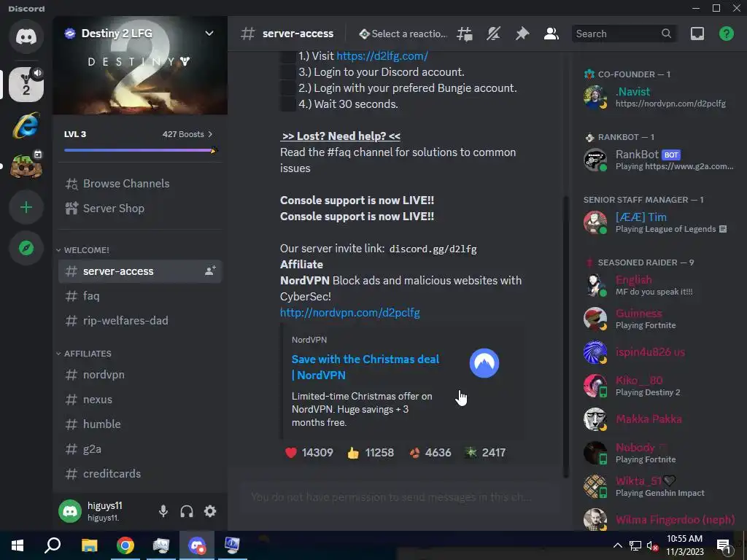747x560 pixels.
Task: Open the humble channel
Action: [x=140, y=424]
